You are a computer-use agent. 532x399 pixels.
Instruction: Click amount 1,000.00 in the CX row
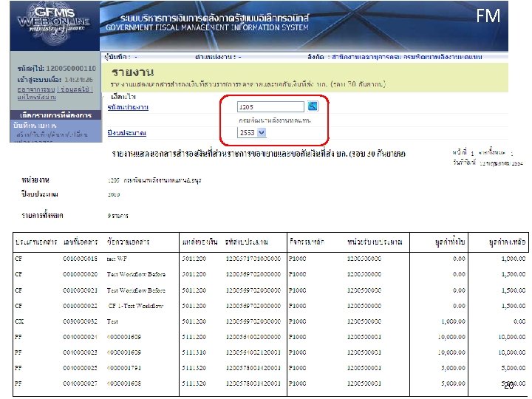tap(453, 321)
